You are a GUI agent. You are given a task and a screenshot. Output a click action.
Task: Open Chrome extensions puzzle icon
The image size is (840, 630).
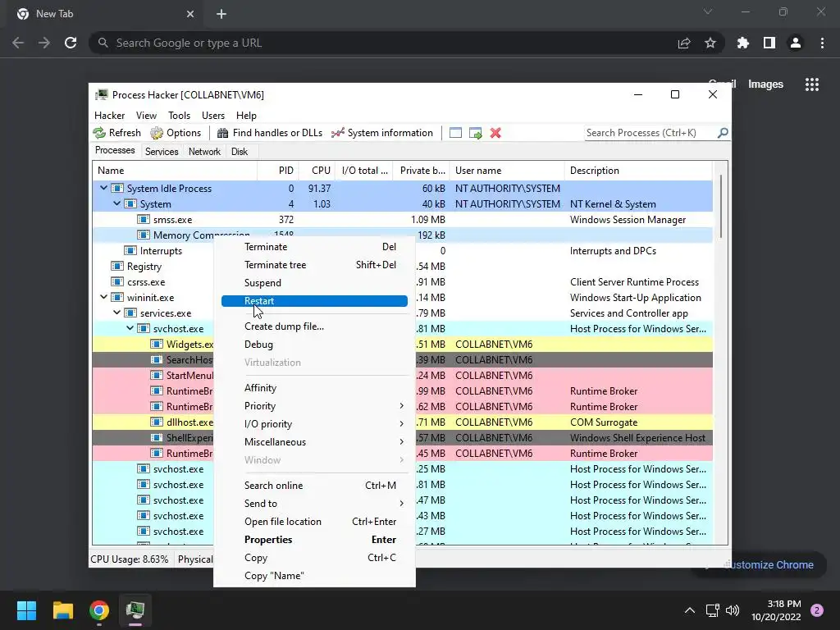coord(743,43)
